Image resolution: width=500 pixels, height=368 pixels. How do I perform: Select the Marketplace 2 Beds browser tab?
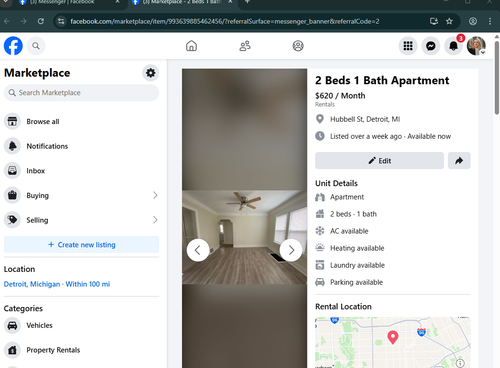point(182,3)
